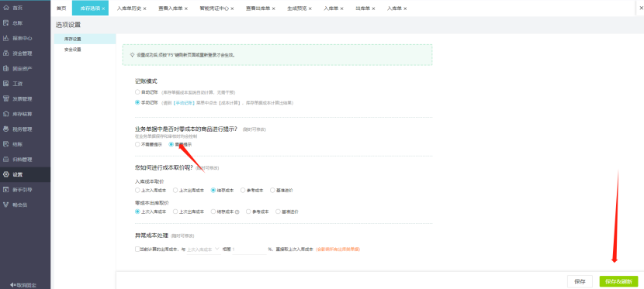The width and height of the screenshot is (644, 289).
Task: Select the 自动记账 radio button
Action: [137, 92]
